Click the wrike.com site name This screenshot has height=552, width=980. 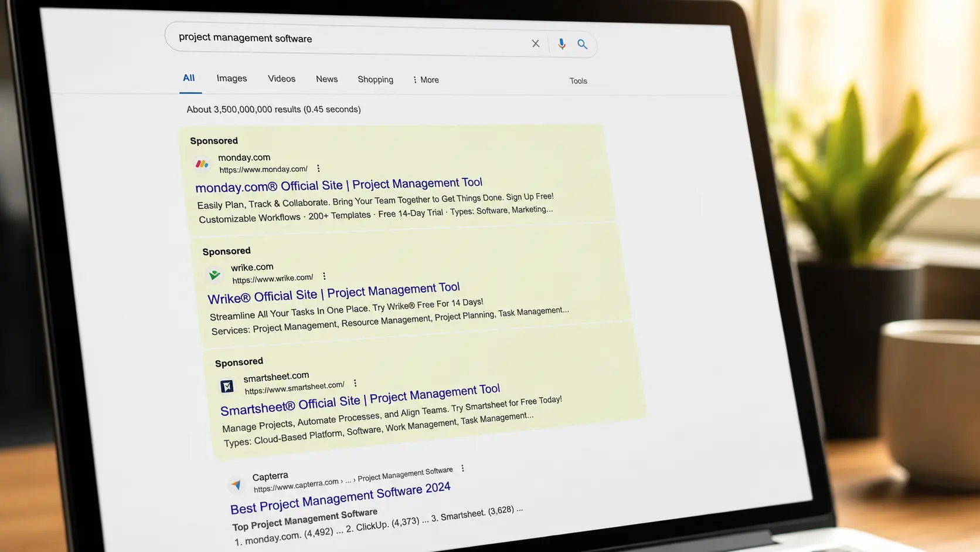pyautogui.click(x=252, y=267)
